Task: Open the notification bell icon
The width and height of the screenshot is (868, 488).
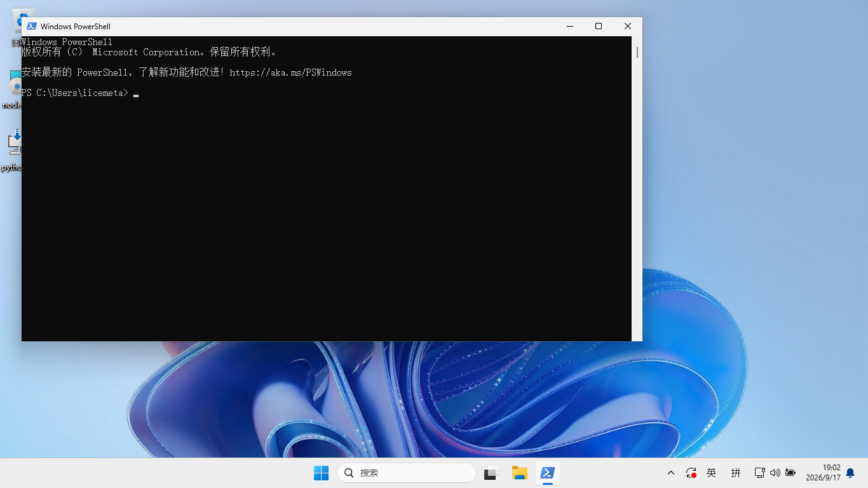Action: [x=850, y=473]
